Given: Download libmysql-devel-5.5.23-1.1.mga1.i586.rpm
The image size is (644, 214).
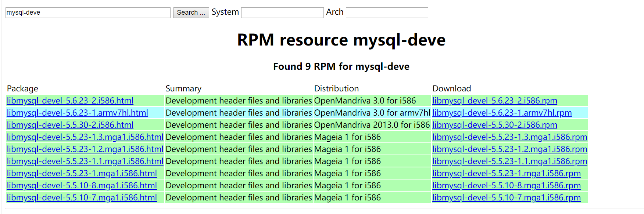Looking at the screenshot, I should click(510, 161).
